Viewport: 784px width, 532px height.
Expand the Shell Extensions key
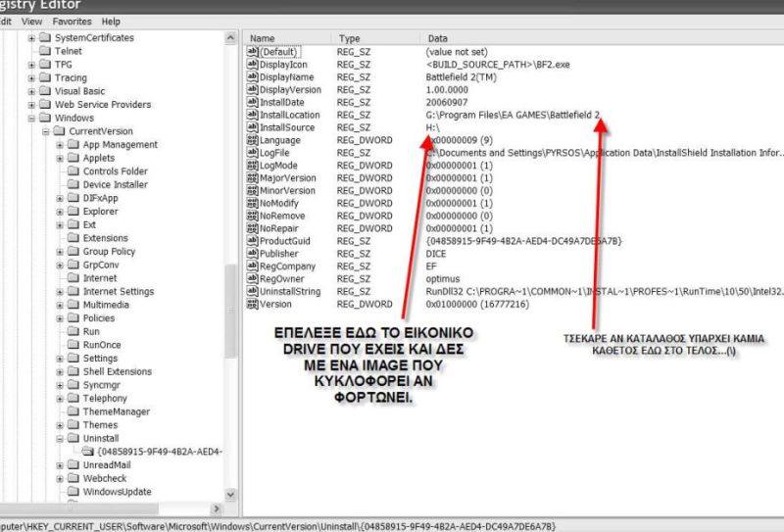(60, 372)
